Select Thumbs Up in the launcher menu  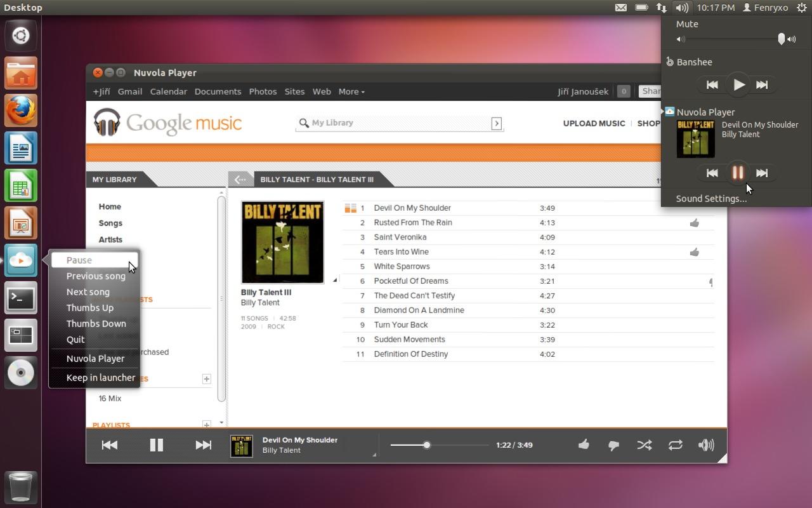click(x=90, y=308)
